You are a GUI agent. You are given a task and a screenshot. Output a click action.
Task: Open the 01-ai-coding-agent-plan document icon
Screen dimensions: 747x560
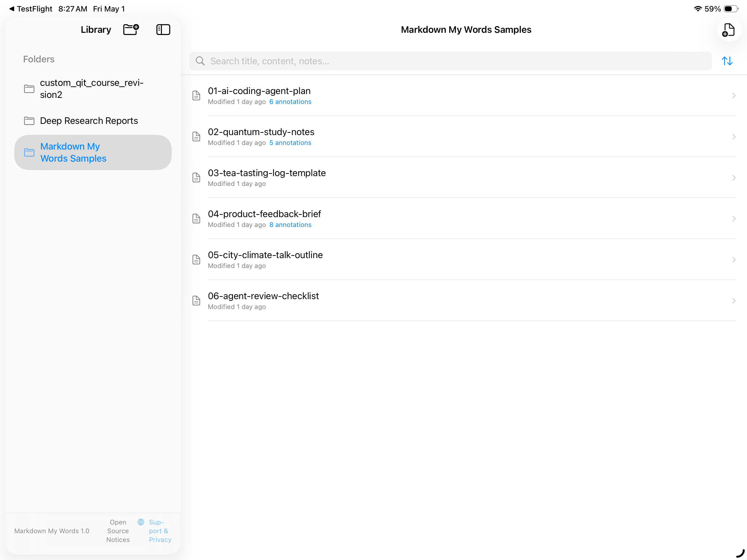point(196,96)
